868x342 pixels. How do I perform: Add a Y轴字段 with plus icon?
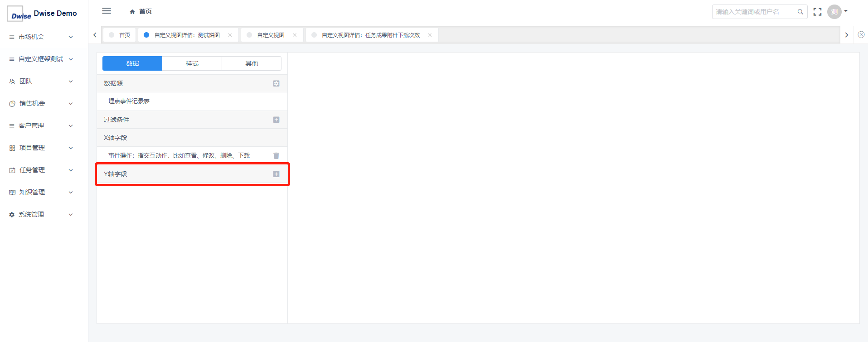pyautogui.click(x=276, y=174)
